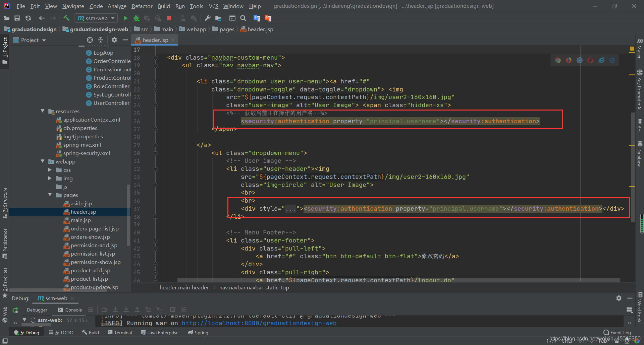
Task: Collapse ssm-web node in Debug tree
Action: tap(24, 320)
